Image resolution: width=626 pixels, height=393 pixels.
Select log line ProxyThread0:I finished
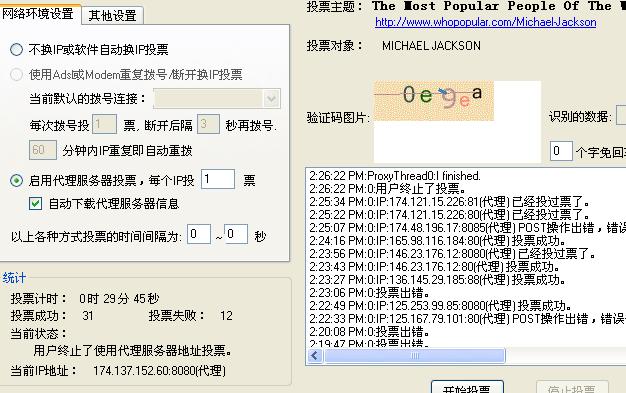click(x=395, y=176)
